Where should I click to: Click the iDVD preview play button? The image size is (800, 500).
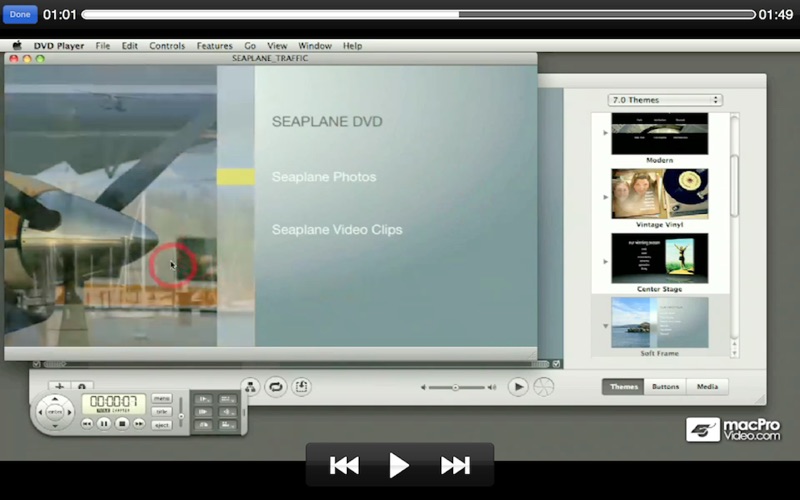[518, 387]
